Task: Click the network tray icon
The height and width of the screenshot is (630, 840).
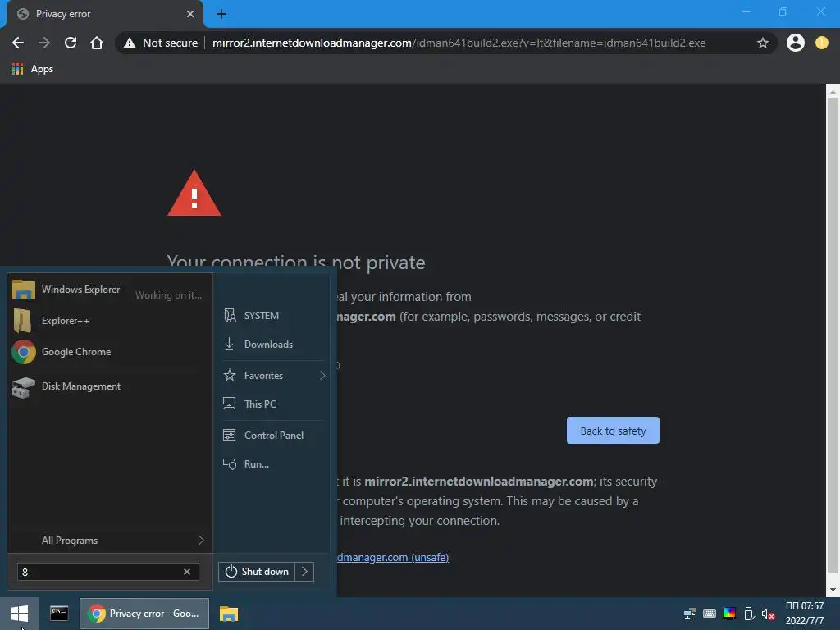Action: tap(689, 614)
